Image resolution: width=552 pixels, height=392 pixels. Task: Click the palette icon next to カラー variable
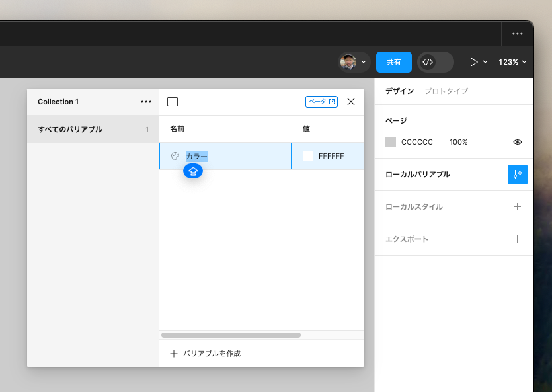(174, 155)
